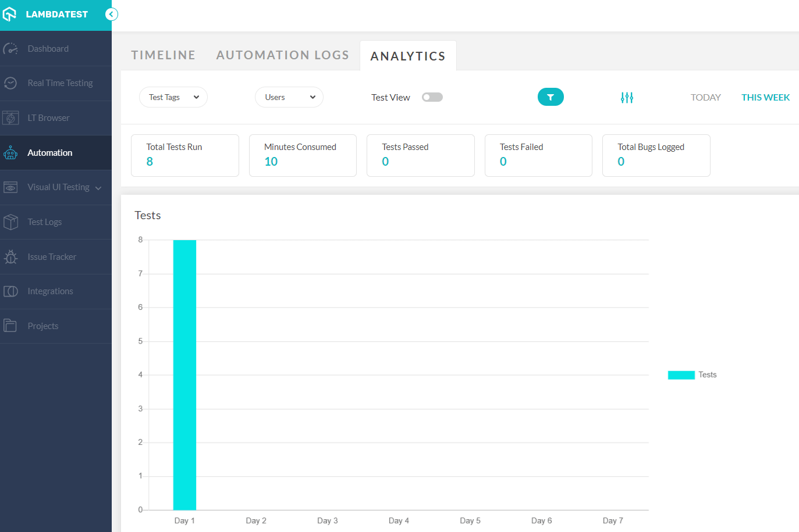Show data for Today
The width and height of the screenshot is (799, 532).
coord(705,98)
